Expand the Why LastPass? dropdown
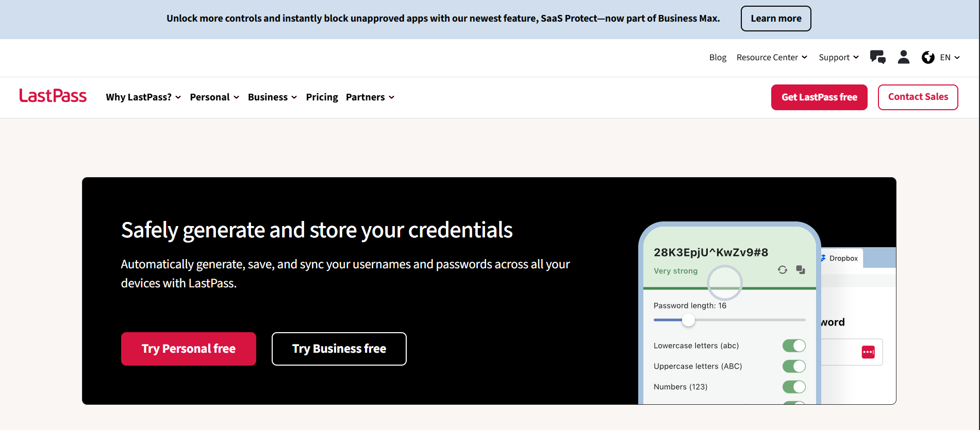Viewport: 980px width, 430px height. tap(143, 97)
